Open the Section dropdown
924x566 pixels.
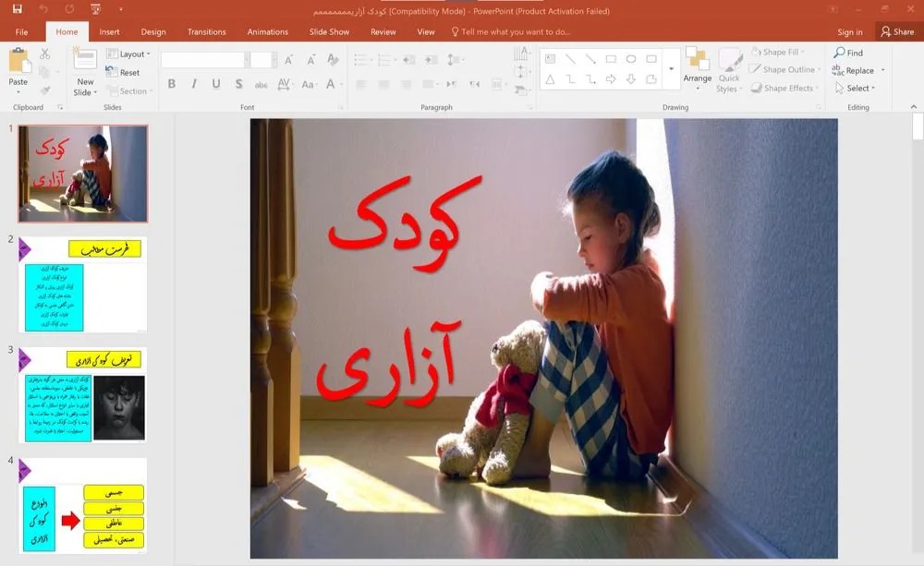tap(129, 91)
